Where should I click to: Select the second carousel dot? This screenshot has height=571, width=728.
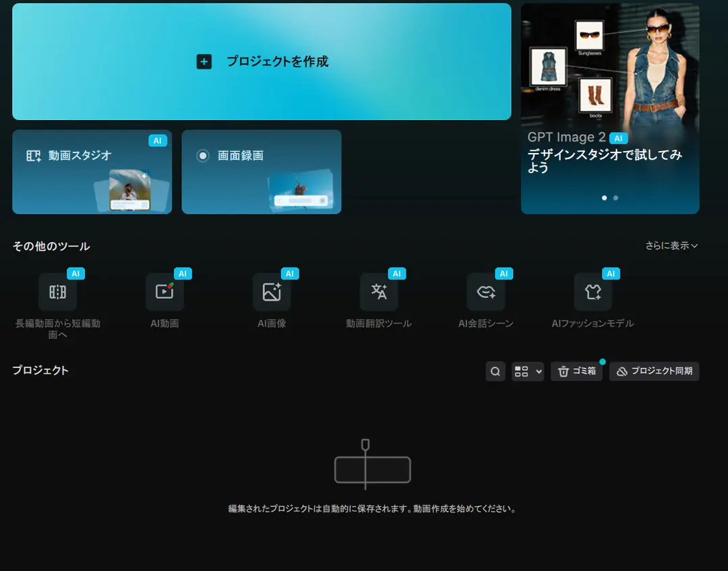point(615,198)
